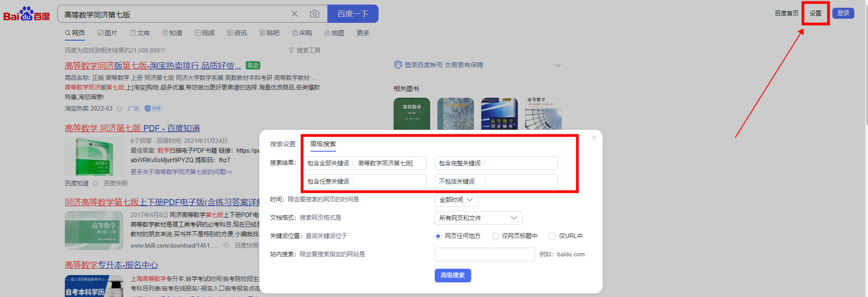Open the 知道 tab
The width and height of the screenshot is (868, 297).
[x=172, y=33]
